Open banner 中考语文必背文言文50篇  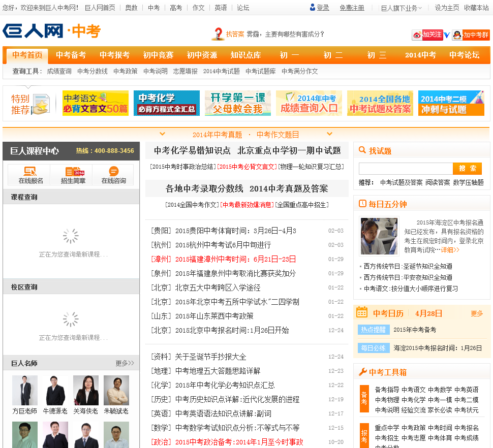point(96,103)
